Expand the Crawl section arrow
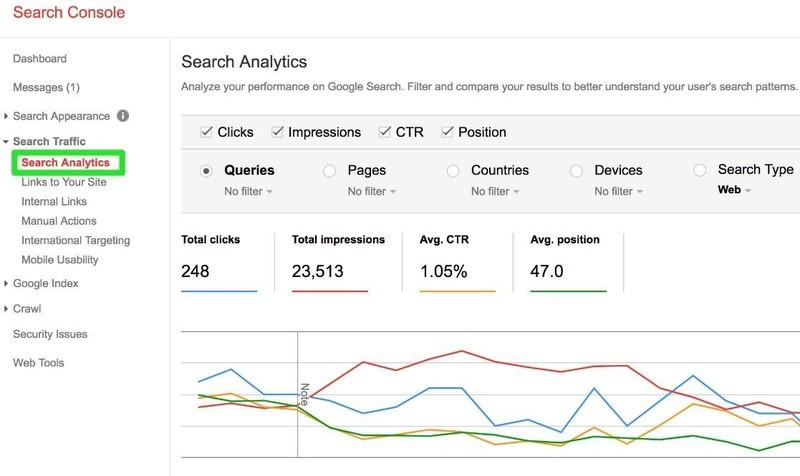The image size is (800, 476). [7, 310]
